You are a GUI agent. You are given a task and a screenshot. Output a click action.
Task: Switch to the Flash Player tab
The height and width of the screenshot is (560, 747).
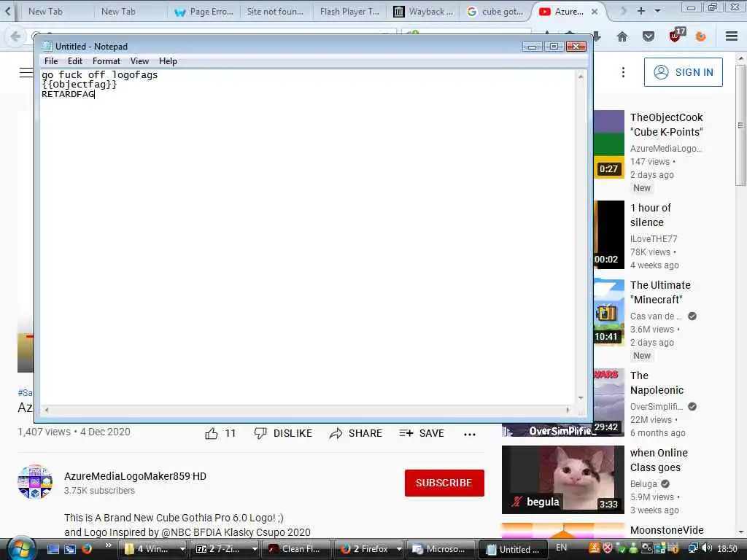pos(349,12)
